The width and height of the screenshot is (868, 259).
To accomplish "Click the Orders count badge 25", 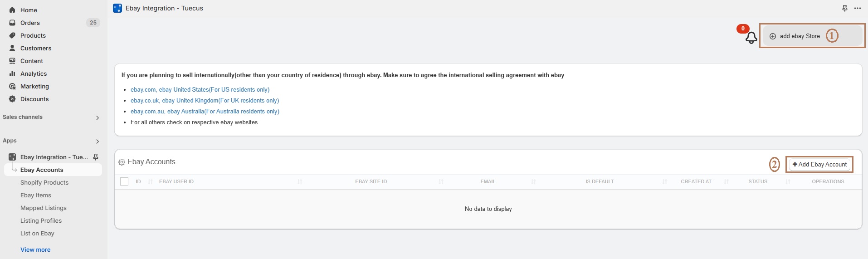I will point(93,23).
